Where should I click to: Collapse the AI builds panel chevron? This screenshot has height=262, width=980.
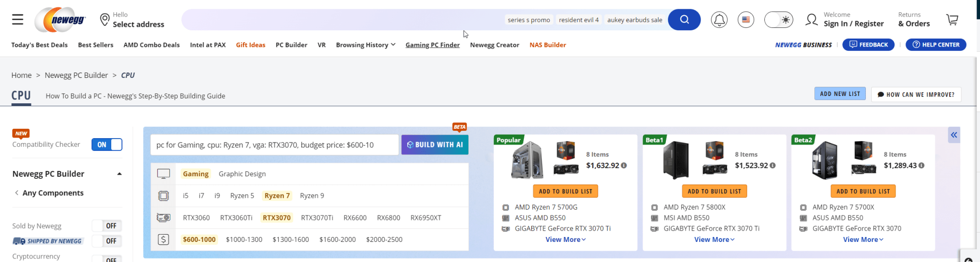point(954,135)
